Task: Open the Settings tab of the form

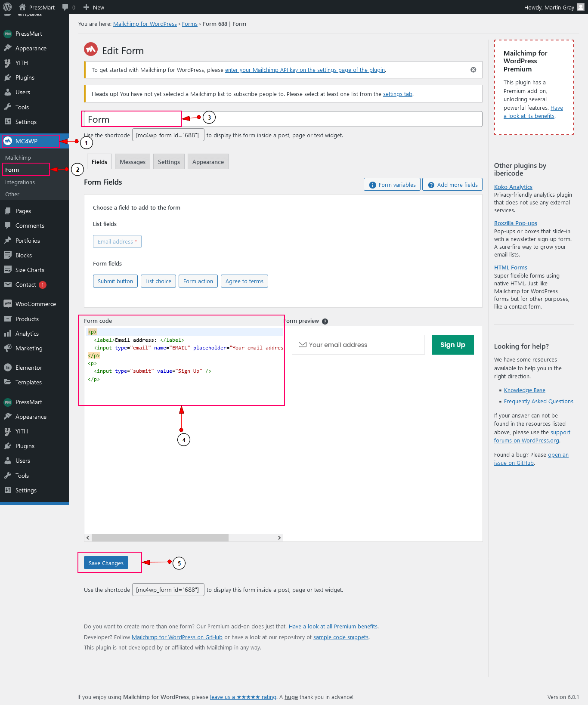Action: (169, 162)
